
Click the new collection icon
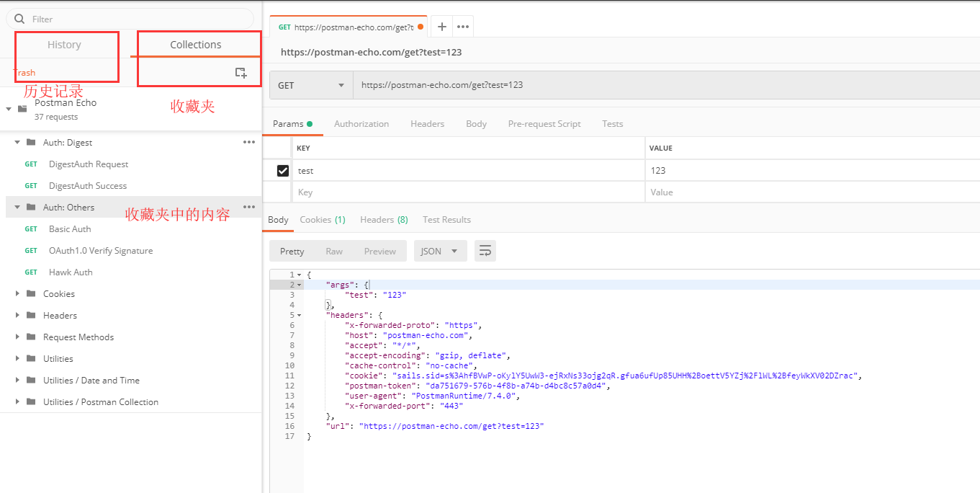241,73
